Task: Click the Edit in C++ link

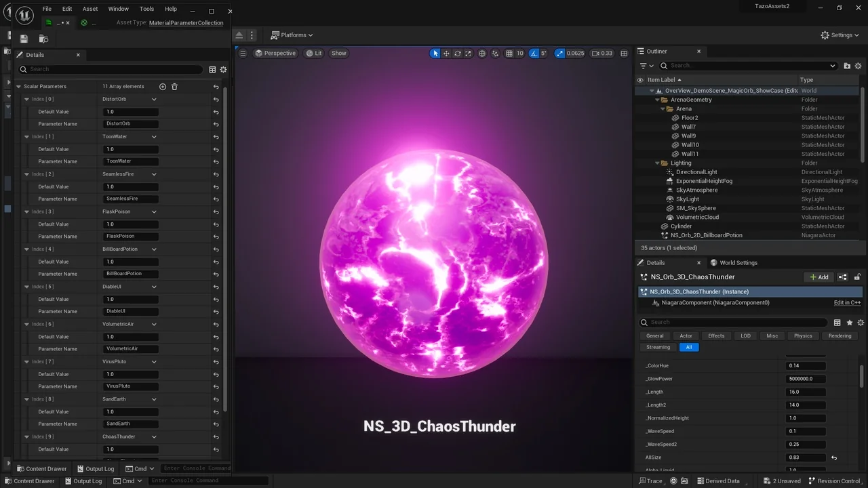Action: click(x=846, y=302)
